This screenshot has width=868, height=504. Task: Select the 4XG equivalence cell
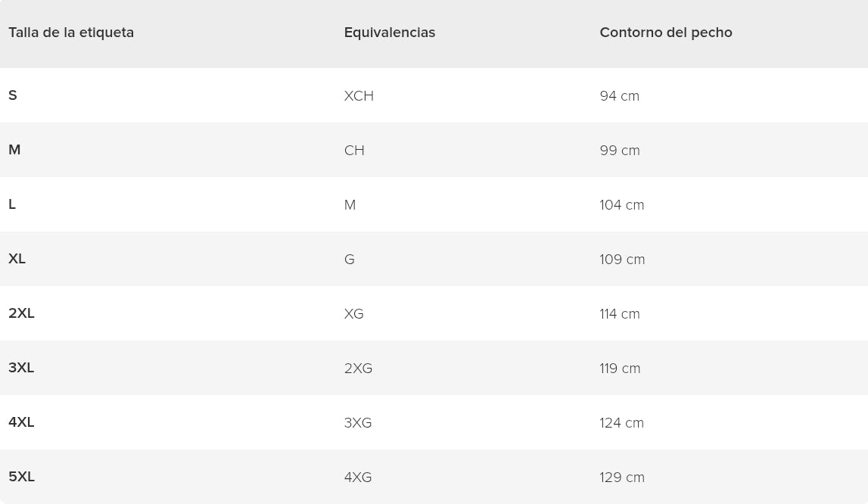point(358,478)
